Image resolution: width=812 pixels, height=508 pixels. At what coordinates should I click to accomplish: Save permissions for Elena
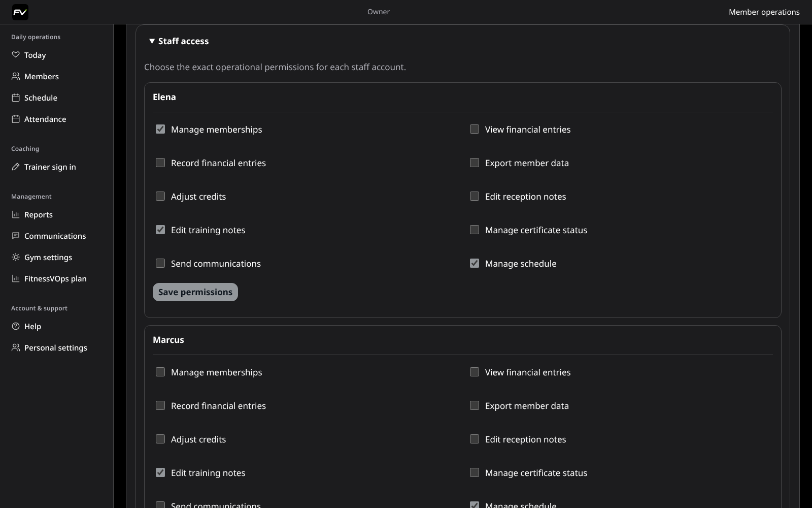(195, 292)
